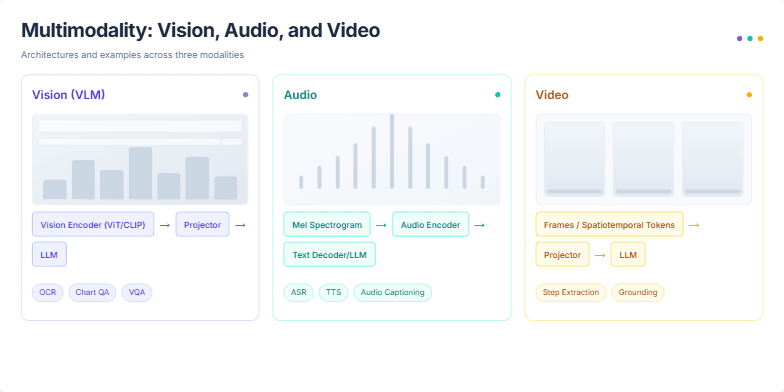
Task: Select the ASR tag
Action: [x=299, y=292]
